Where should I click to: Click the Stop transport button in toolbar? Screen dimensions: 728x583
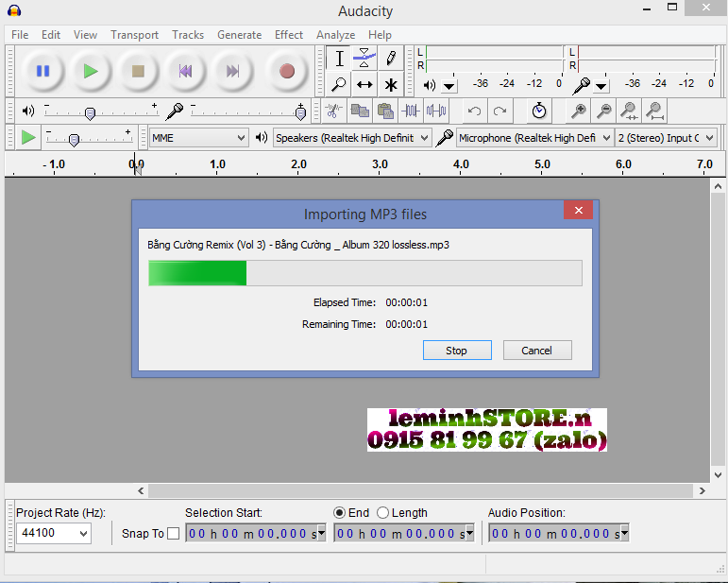138,72
